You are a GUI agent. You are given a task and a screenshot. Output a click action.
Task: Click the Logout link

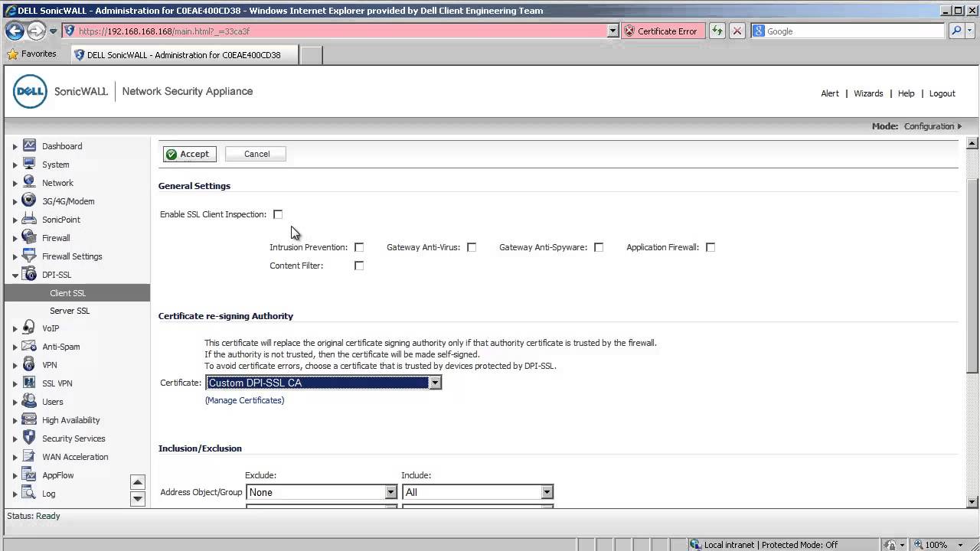pyautogui.click(x=942, y=93)
